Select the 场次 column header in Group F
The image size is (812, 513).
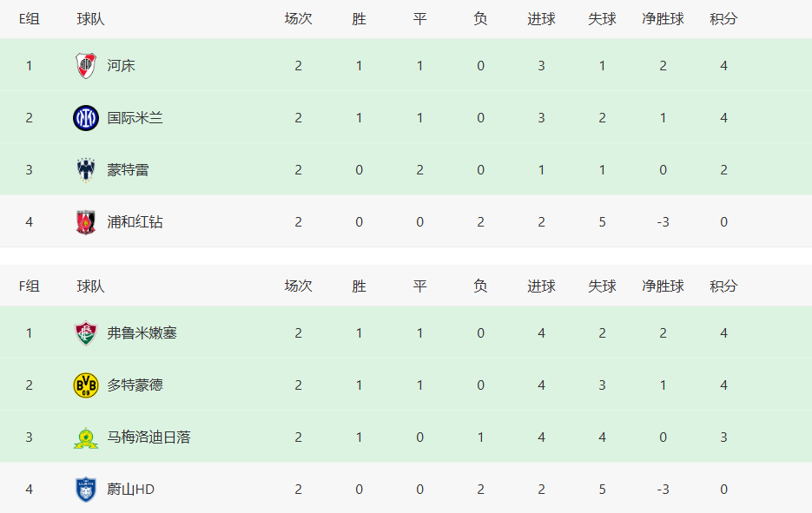(298, 286)
